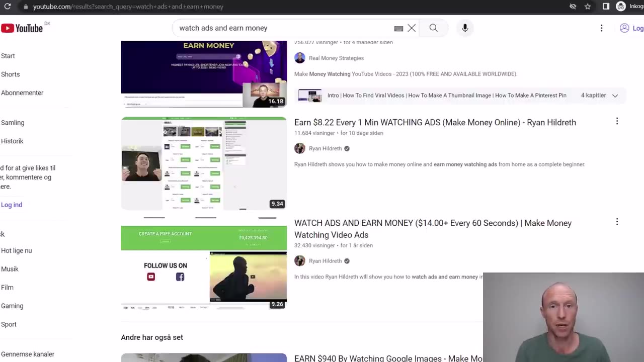The height and width of the screenshot is (362, 644).
Task: Go to YouTube home via logo
Action: coord(22,28)
